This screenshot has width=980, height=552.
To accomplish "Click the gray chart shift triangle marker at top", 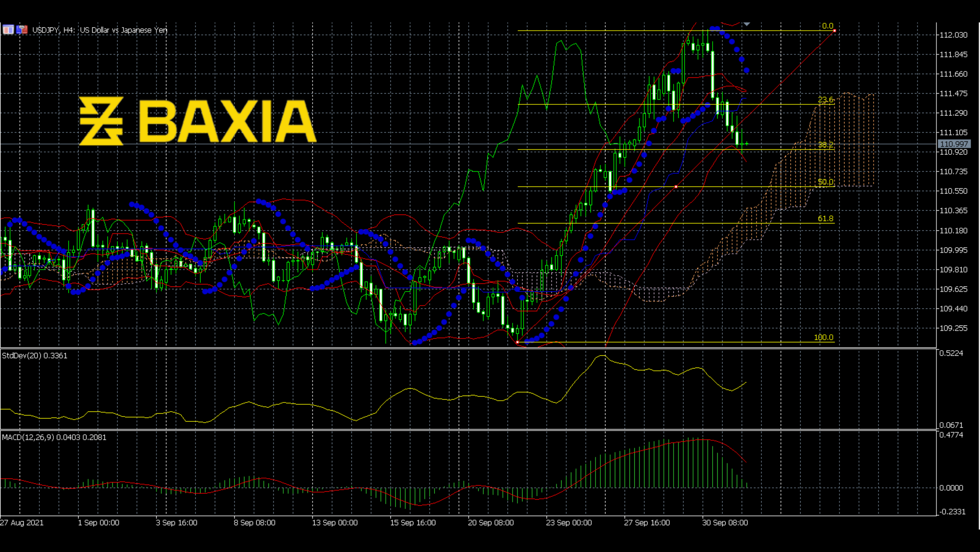I will tap(747, 24).
